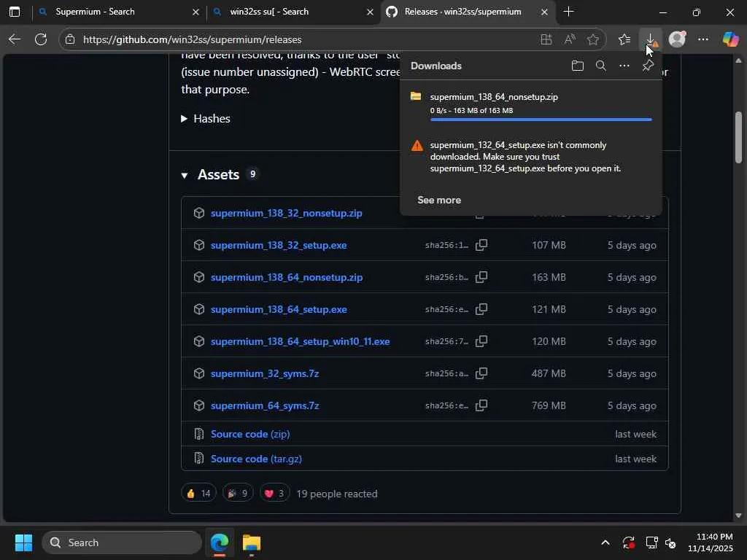Open a new browser tab
Viewport: 747px width, 560px height.
click(x=568, y=12)
